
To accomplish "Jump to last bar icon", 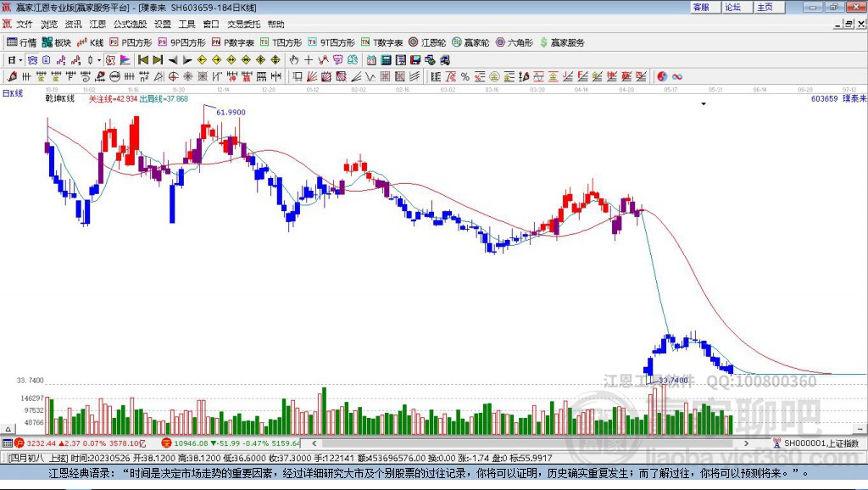I will click(158, 60).
